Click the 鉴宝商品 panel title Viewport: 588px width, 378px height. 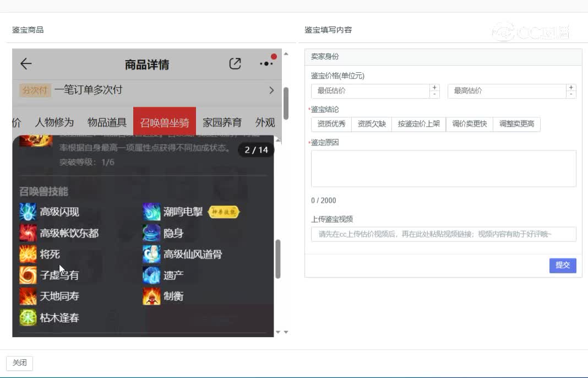pos(28,30)
